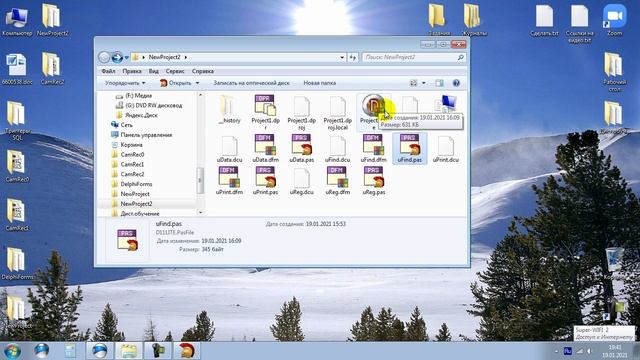
Task: Select NewProject2 folder in the navigation tree
Action: 136,204
